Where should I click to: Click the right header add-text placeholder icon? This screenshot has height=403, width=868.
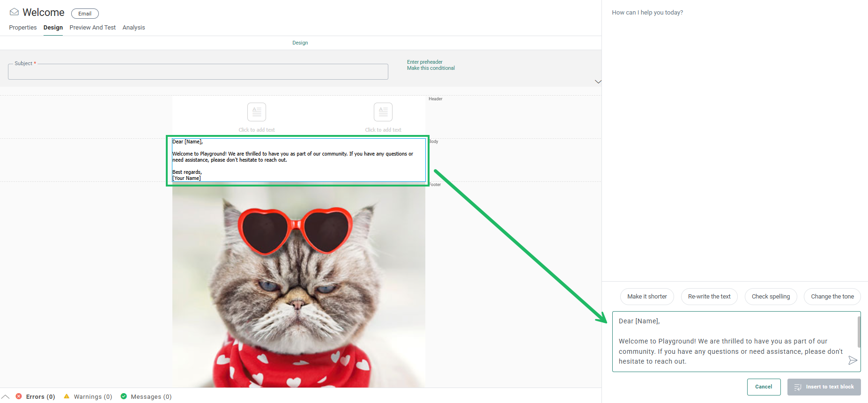[383, 112]
